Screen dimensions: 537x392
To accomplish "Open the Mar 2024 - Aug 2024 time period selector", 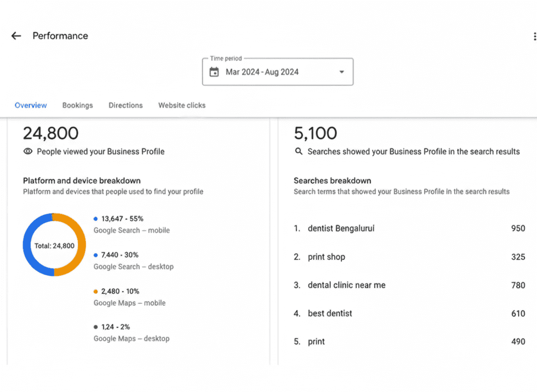I will click(x=278, y=72).
